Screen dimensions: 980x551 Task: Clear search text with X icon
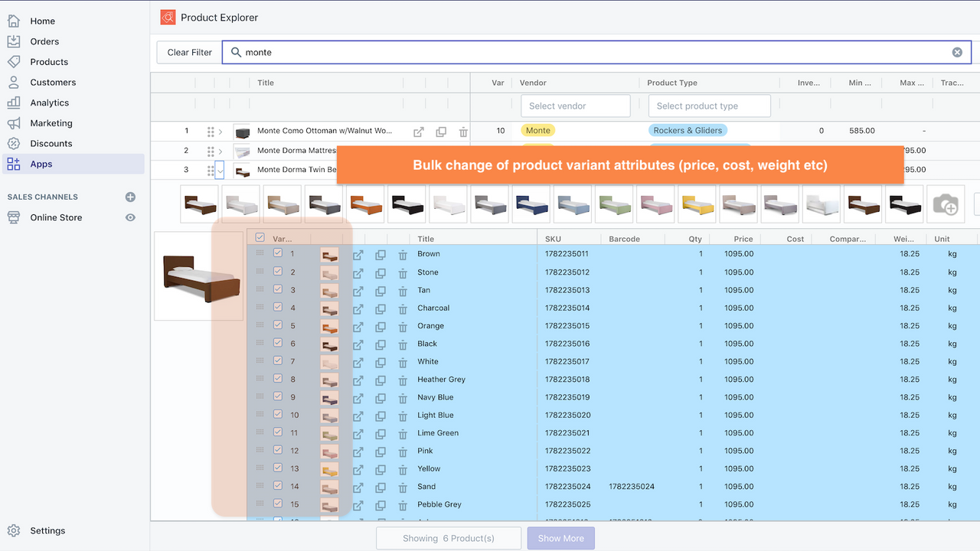[x=957, y=52]
